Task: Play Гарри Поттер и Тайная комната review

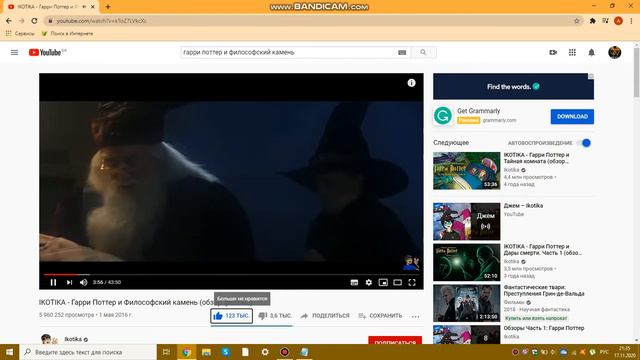Action: coord(467,171)
